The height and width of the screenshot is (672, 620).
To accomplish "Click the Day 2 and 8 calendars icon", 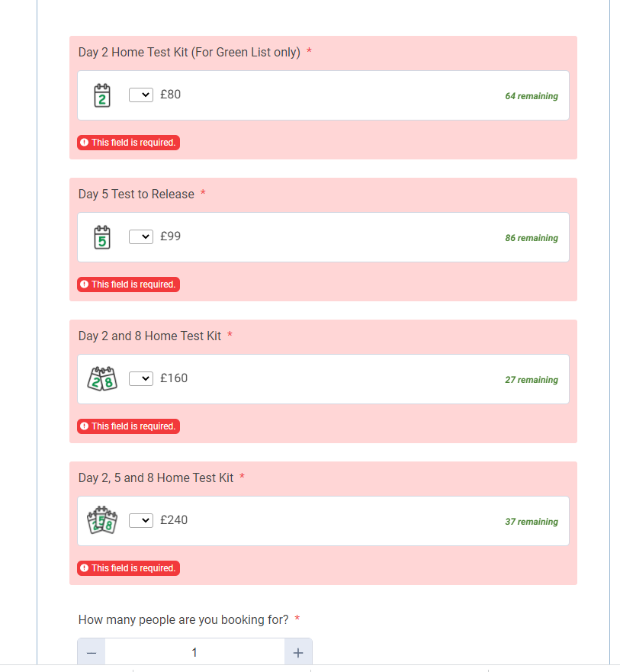I will click(x=102, y=379).
